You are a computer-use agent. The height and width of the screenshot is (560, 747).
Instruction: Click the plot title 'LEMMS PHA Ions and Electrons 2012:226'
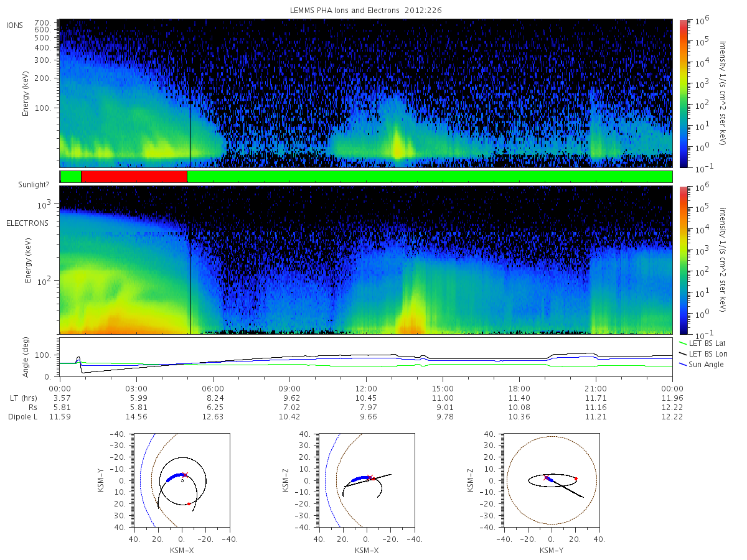[365, 11]
